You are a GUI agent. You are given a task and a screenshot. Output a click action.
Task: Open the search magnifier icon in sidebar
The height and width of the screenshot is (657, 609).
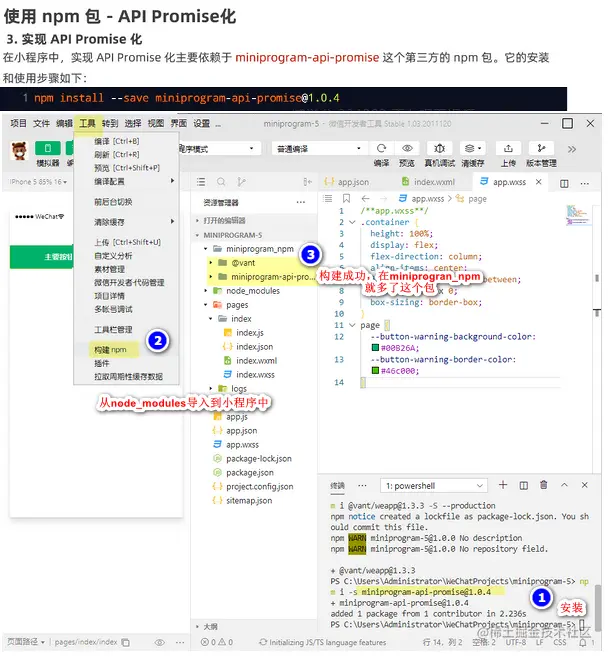coord(221,182)
